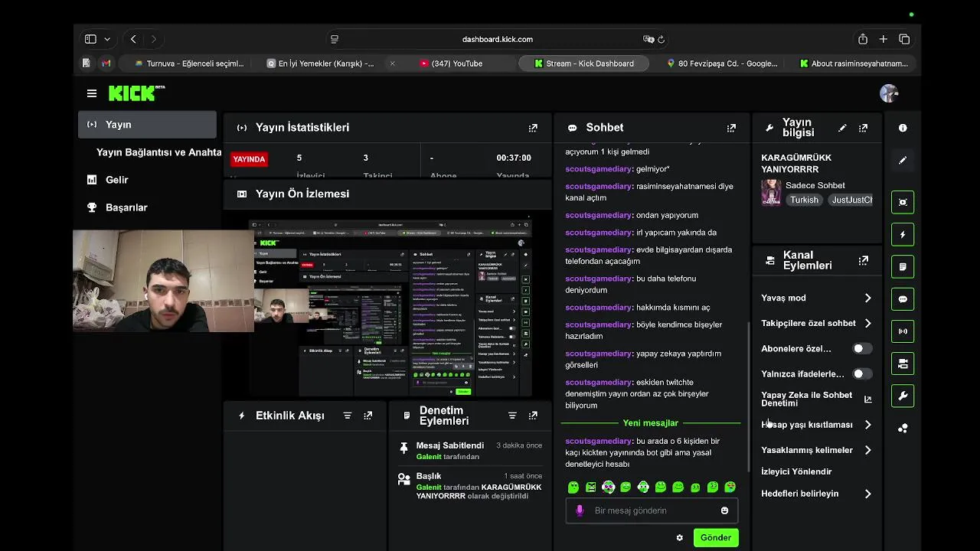
Task: Go back in Safari
Action: pos(133,39)
